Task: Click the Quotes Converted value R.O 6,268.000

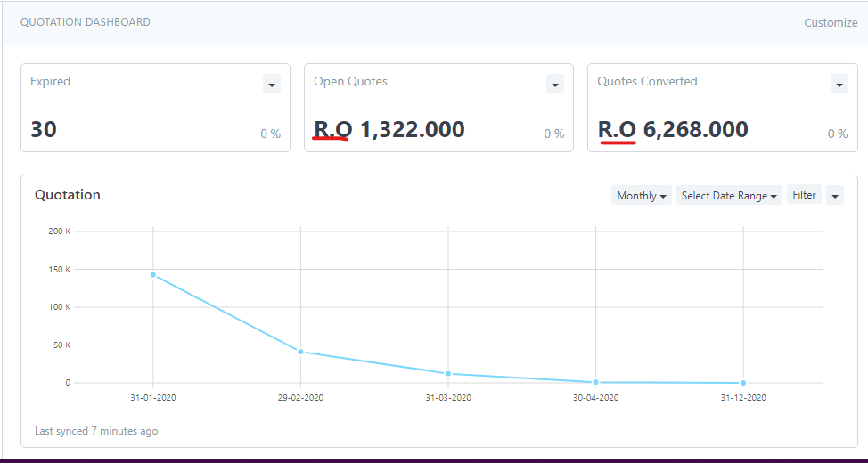Action: pyautogui.click(x=673, y=129)
